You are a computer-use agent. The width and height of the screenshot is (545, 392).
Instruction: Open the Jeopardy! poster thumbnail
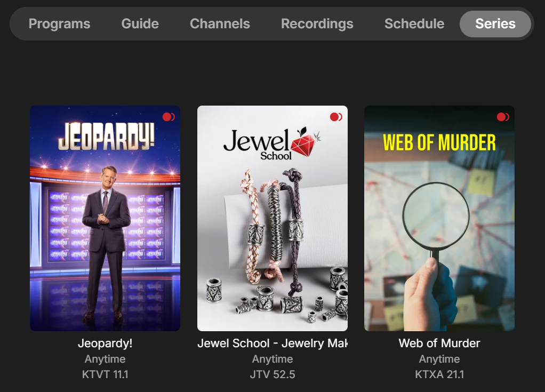click(105, 218)
